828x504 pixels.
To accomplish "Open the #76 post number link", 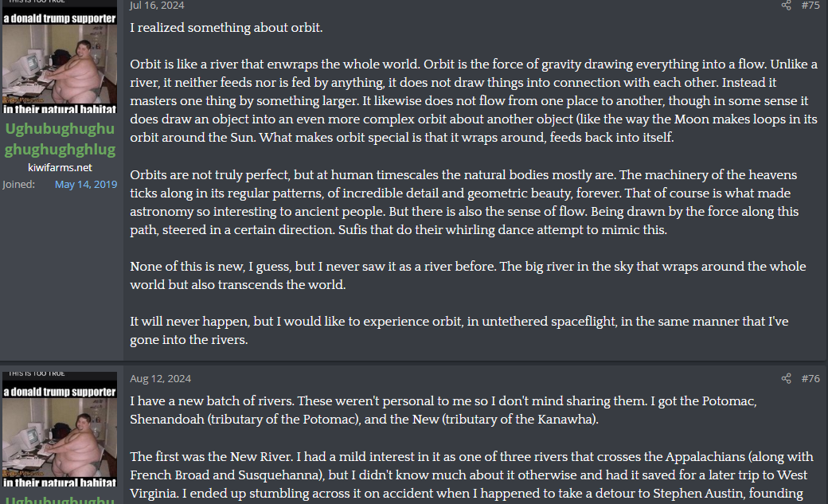I will click(x=810, y=378).
